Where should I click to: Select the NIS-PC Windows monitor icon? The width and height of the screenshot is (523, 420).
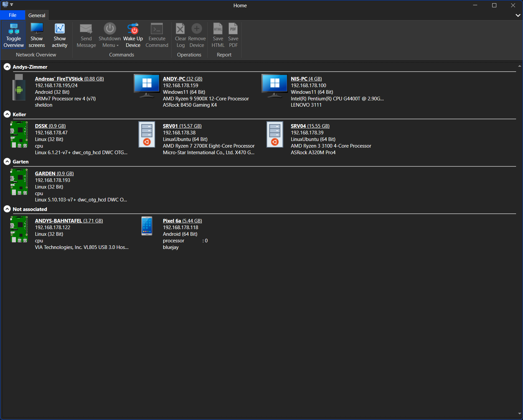click(x=275, y=86)
